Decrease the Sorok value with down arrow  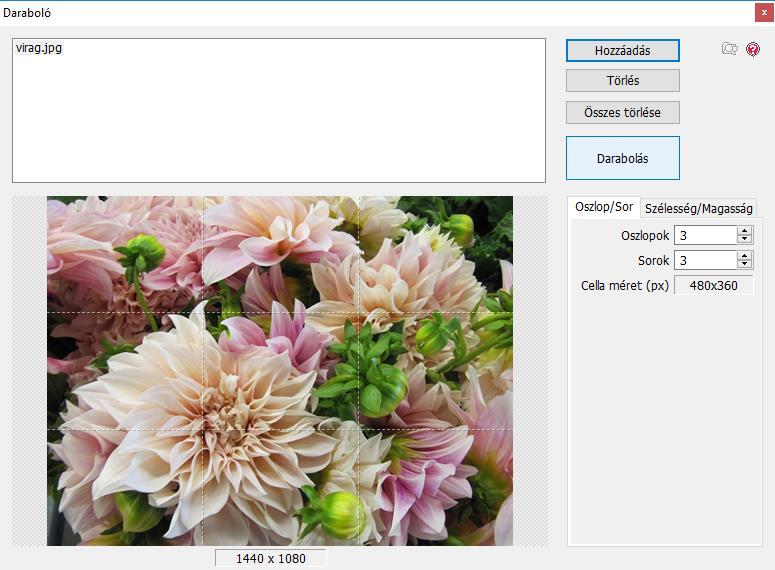(x=744, y=264)
